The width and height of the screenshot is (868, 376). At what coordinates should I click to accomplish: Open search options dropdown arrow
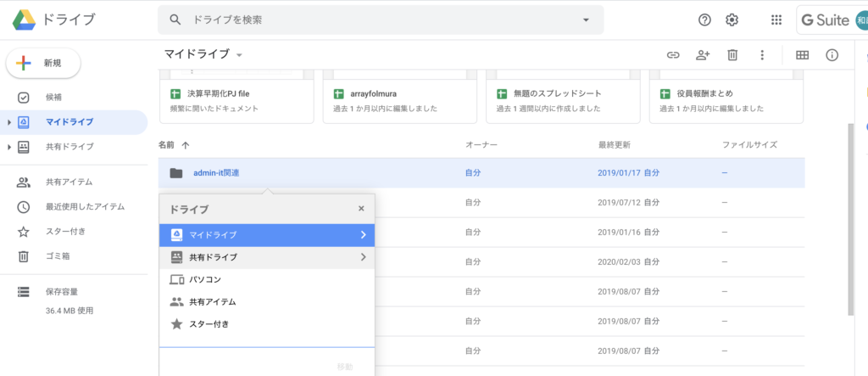(587, 20)
